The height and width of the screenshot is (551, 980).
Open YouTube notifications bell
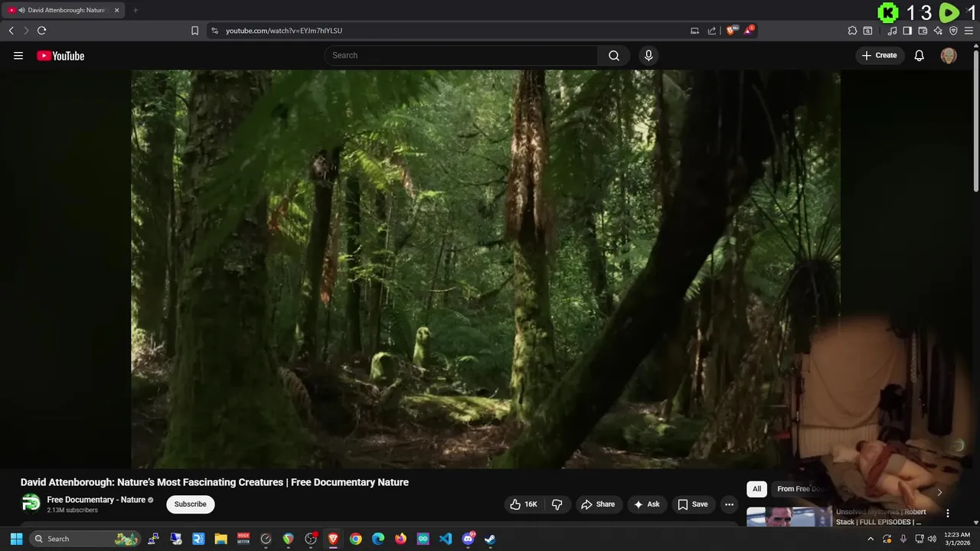[x=920, y=55]
